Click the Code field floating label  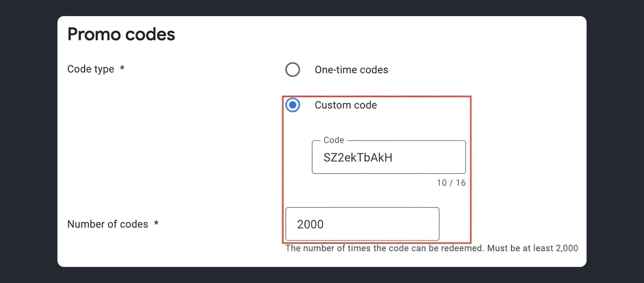(334, 140)
